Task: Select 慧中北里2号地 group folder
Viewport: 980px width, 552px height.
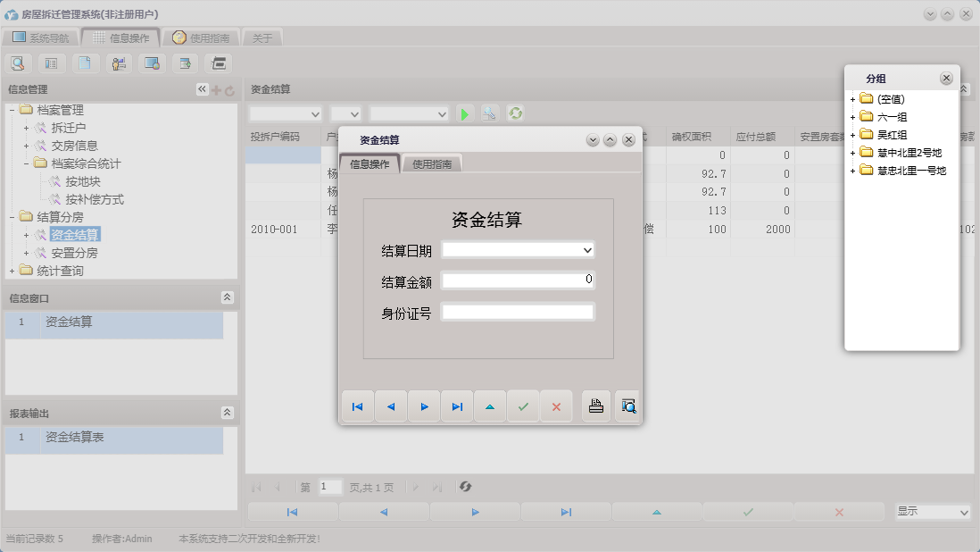Action: pyautogui.click(x=909, y=153)
